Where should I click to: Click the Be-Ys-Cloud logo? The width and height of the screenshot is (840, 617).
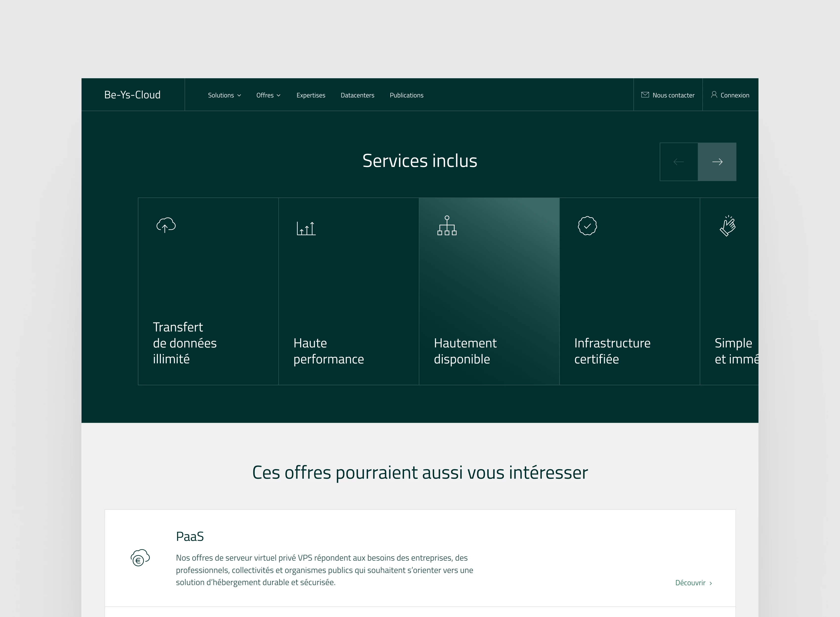coord(133,95)
